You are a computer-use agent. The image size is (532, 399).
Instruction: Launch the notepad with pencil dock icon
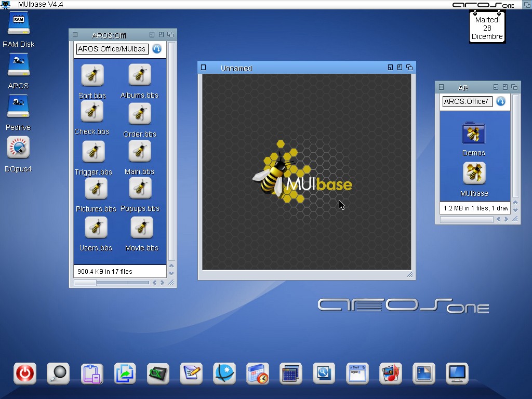[x=191, y=374]
